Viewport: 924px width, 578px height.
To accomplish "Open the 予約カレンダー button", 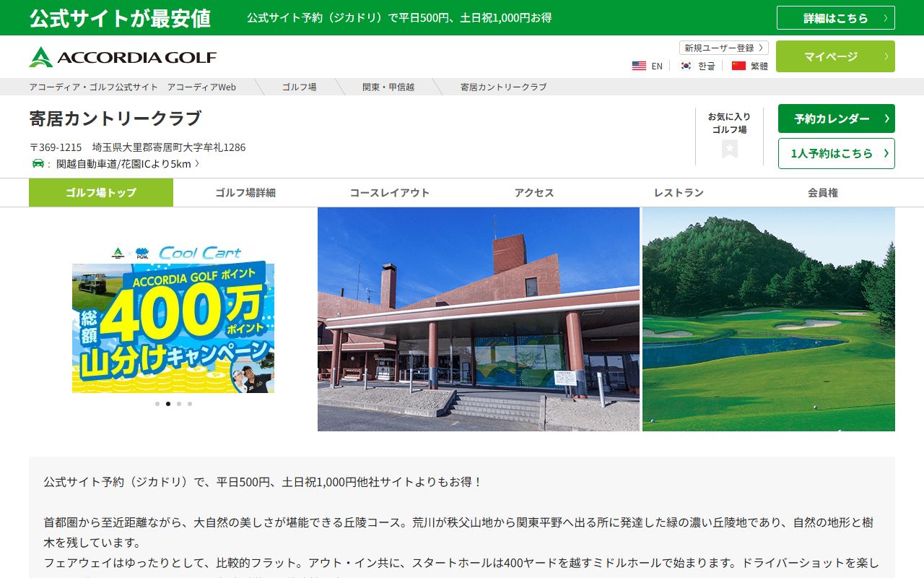I will (837, 118).
